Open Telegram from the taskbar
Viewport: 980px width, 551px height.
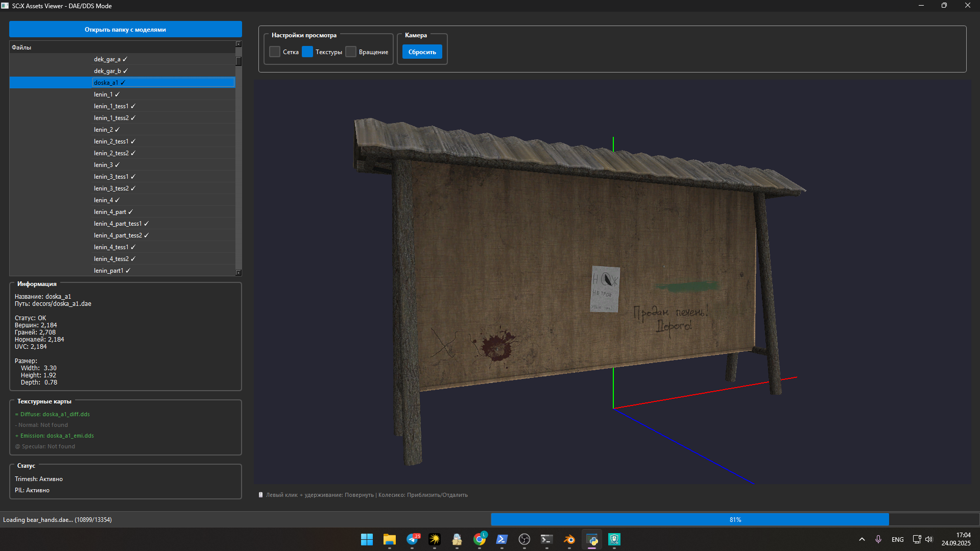pos(412,539)
